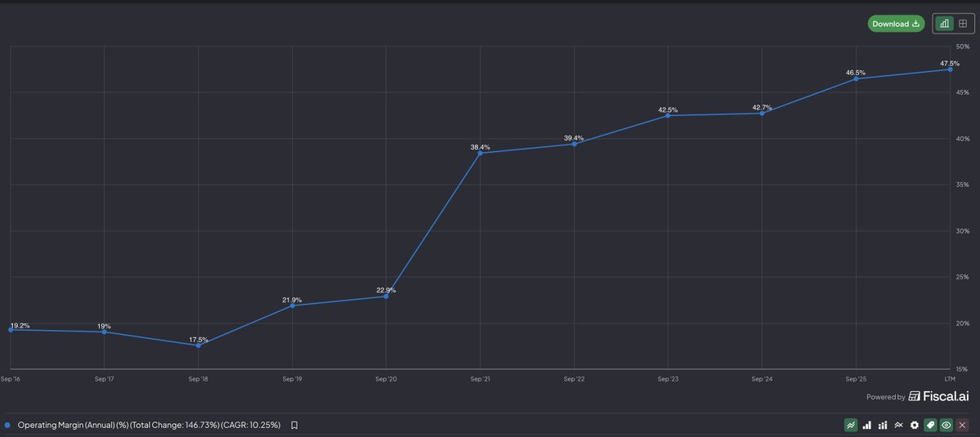
Task: Download the operating margin chart
Action: pos(896,24)
